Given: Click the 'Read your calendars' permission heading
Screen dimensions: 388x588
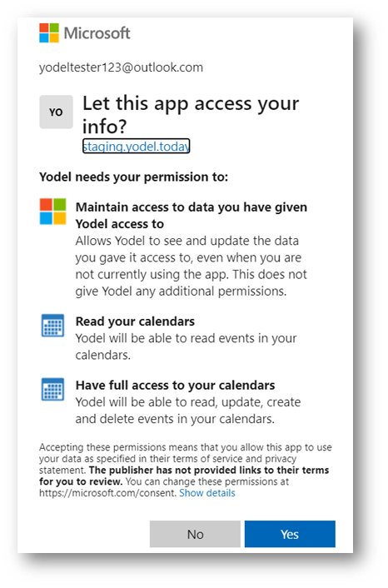Looking at the screenshot, I should [135, 321].
